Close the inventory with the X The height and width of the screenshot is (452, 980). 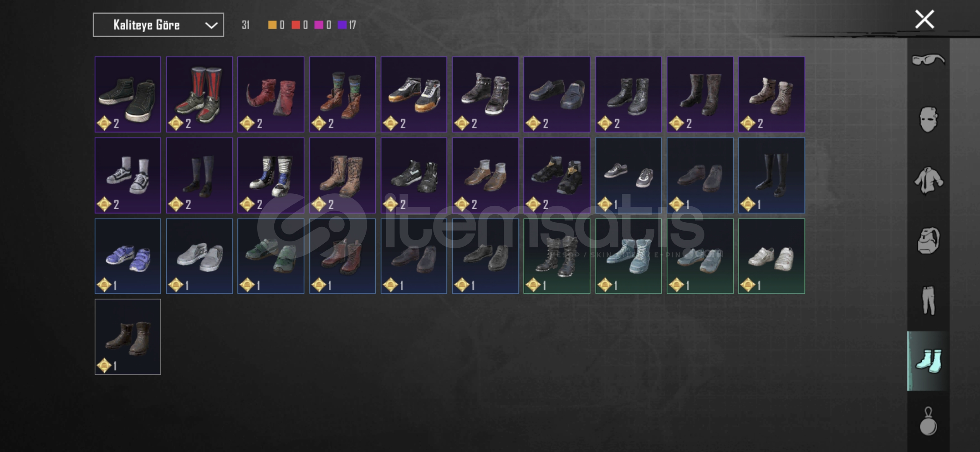tap(924, 19)
